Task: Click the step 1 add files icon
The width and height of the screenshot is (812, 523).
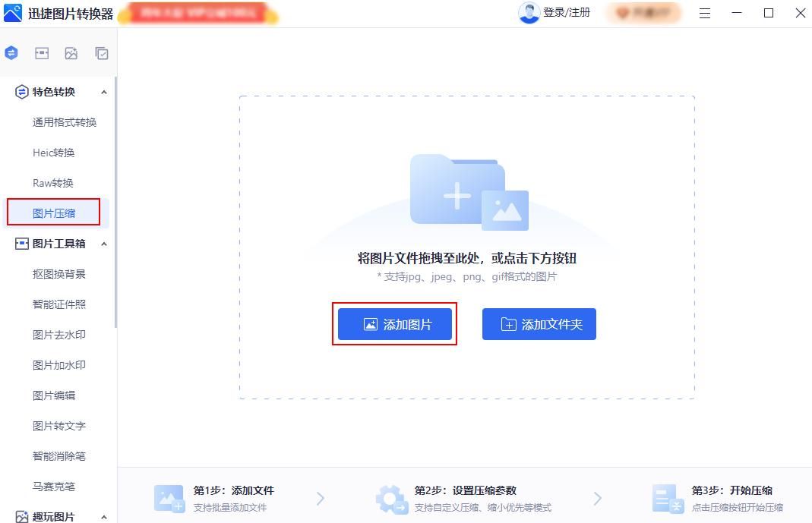Action: point(169,498)
